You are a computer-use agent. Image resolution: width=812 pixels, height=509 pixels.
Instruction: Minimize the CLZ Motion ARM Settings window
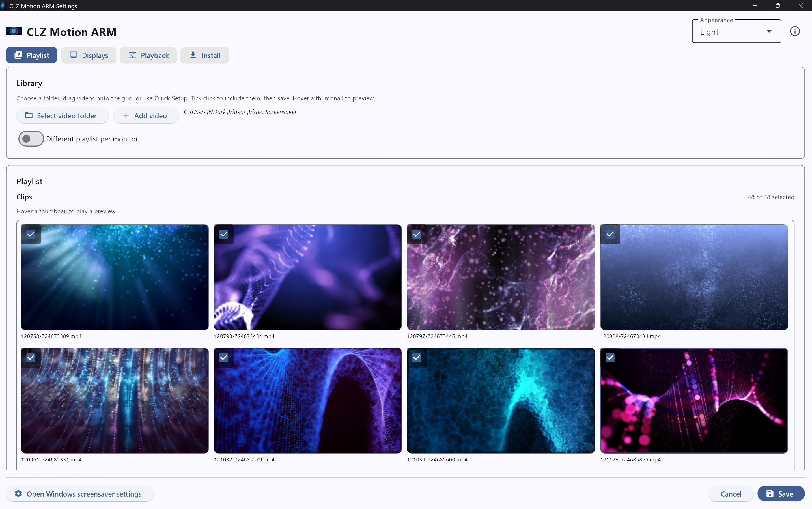(755, 6)
